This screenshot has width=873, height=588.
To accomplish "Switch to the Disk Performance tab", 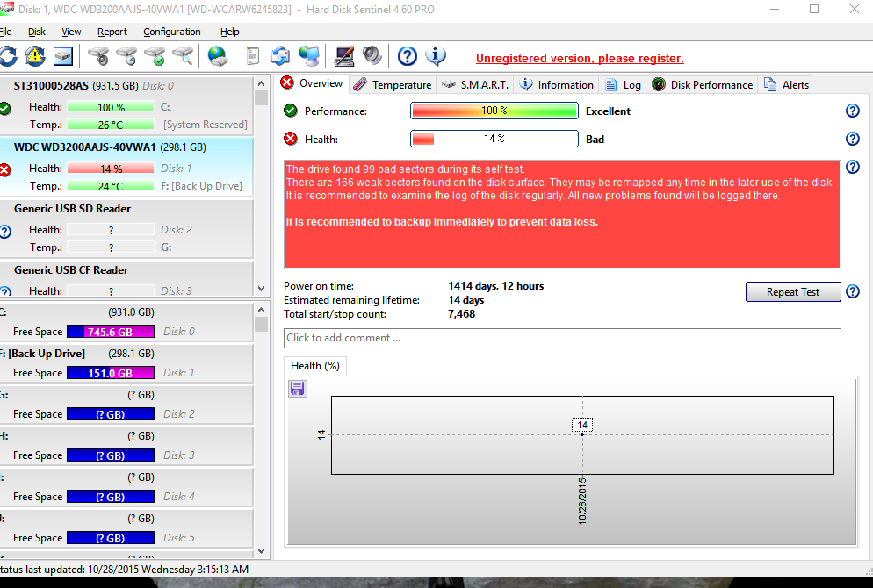I will point(702,84).
